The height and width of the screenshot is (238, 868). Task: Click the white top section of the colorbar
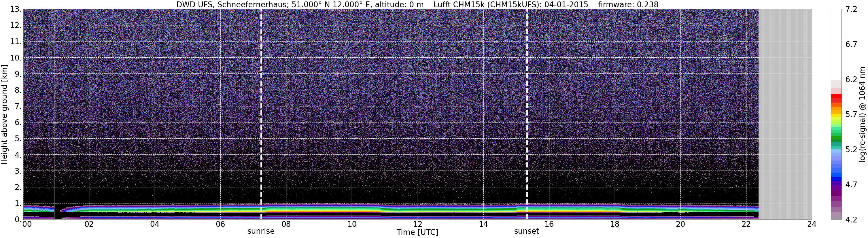pyautogui.click(x=836, y=44)
